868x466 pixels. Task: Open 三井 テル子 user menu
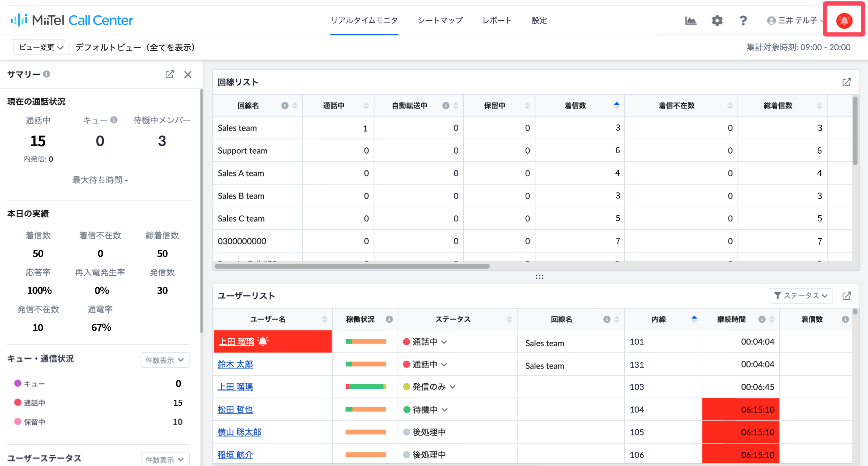(x=796, y=21)
